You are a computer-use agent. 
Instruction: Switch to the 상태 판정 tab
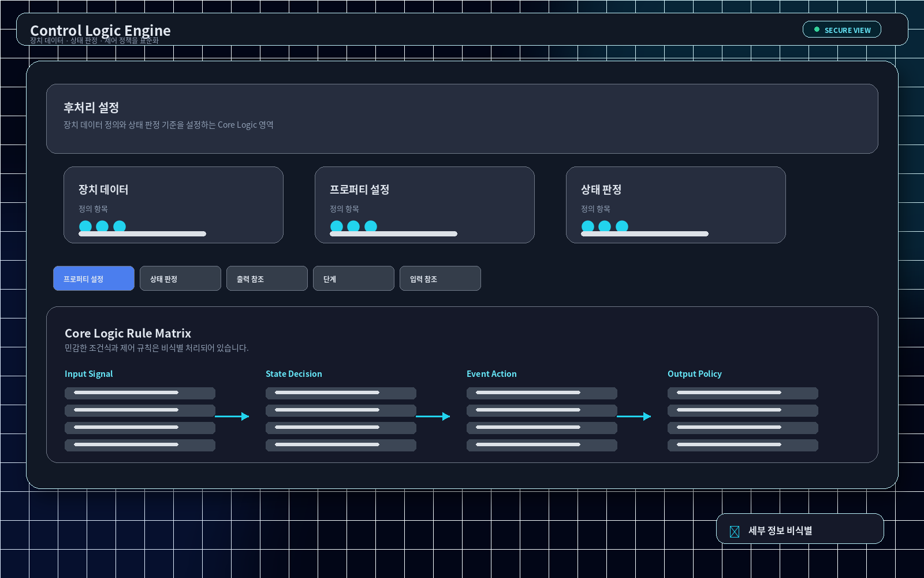coord(180,279)
